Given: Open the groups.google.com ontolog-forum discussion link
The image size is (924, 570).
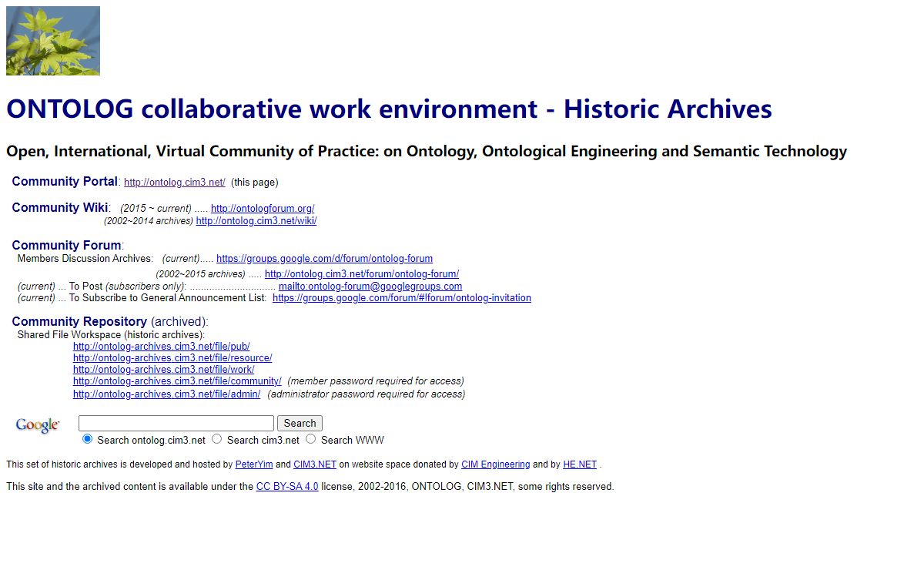Looking at the screenshot, I should tap(324, 259).
